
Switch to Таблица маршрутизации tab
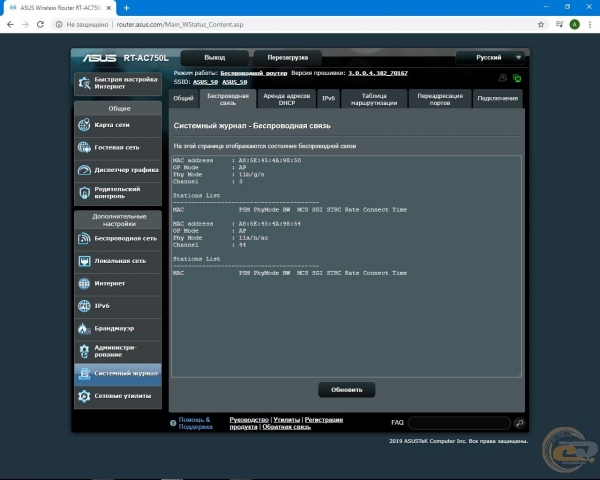tap(374, 99)
